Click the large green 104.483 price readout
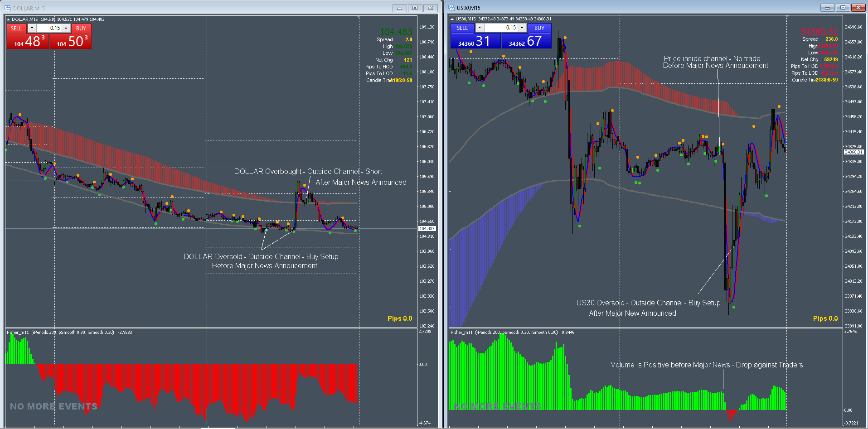 pyautogui.click(x=396, y=32)
